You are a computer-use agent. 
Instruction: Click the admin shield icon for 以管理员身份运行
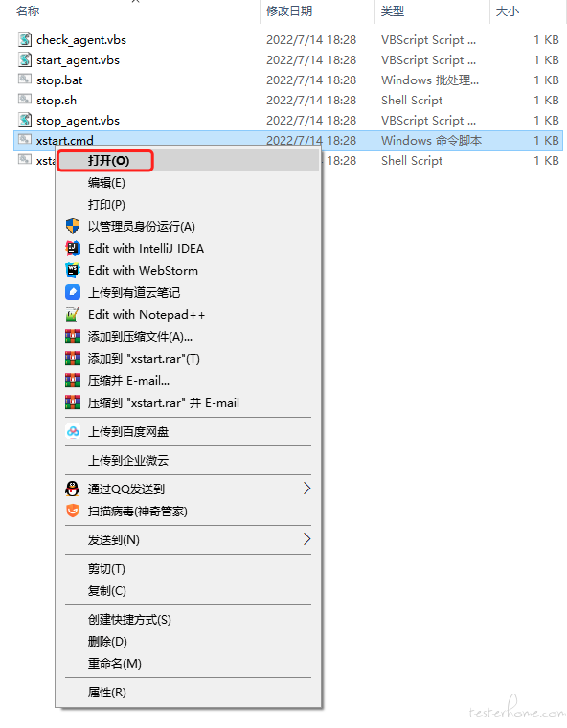click(73, 227)
